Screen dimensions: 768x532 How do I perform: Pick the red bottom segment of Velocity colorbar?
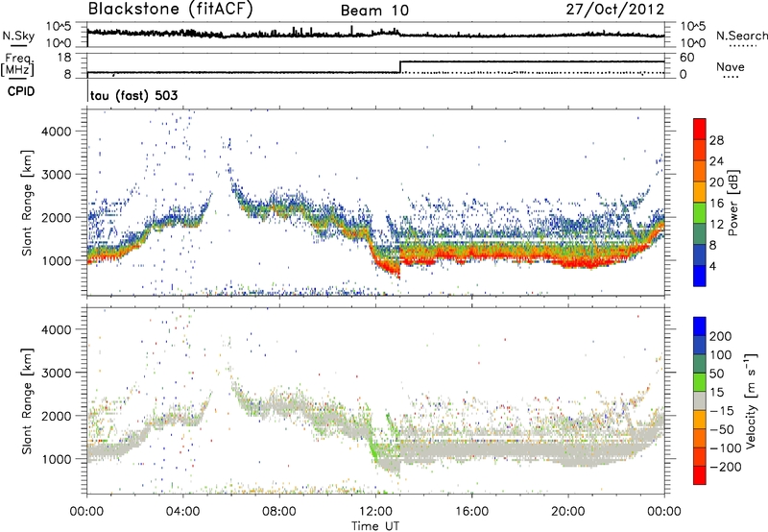tap(700, 475)
